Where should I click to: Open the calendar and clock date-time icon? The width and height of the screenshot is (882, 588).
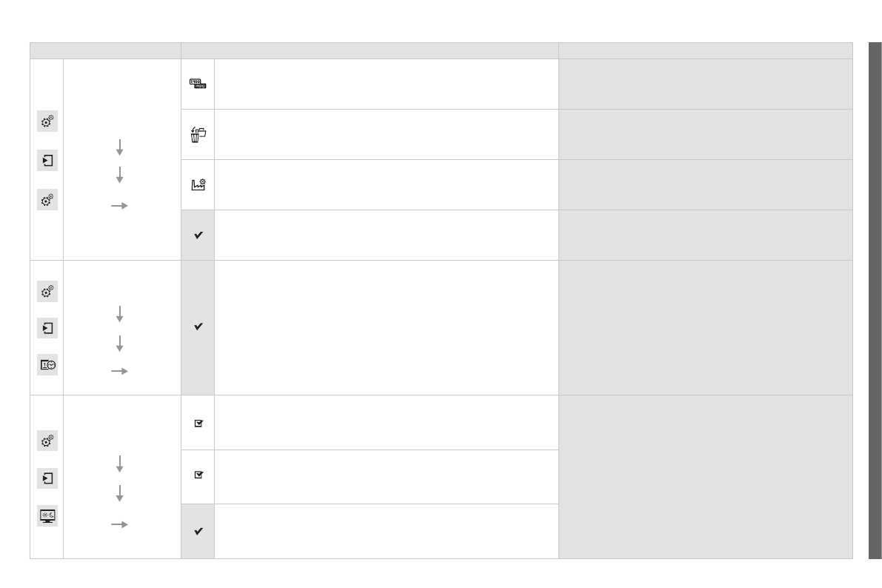47,364
